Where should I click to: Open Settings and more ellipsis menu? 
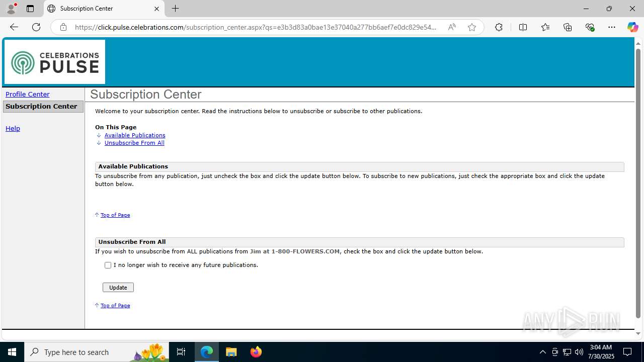point(612,27)
